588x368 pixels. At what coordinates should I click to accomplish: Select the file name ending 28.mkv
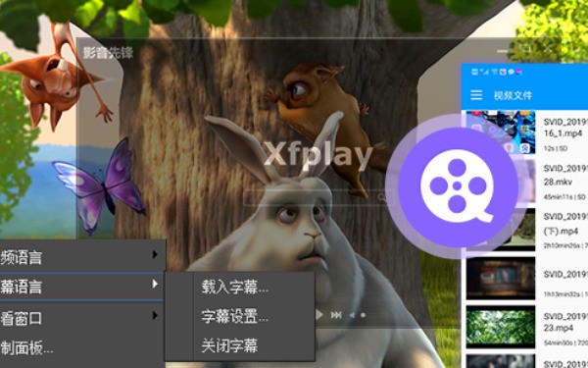565,175
